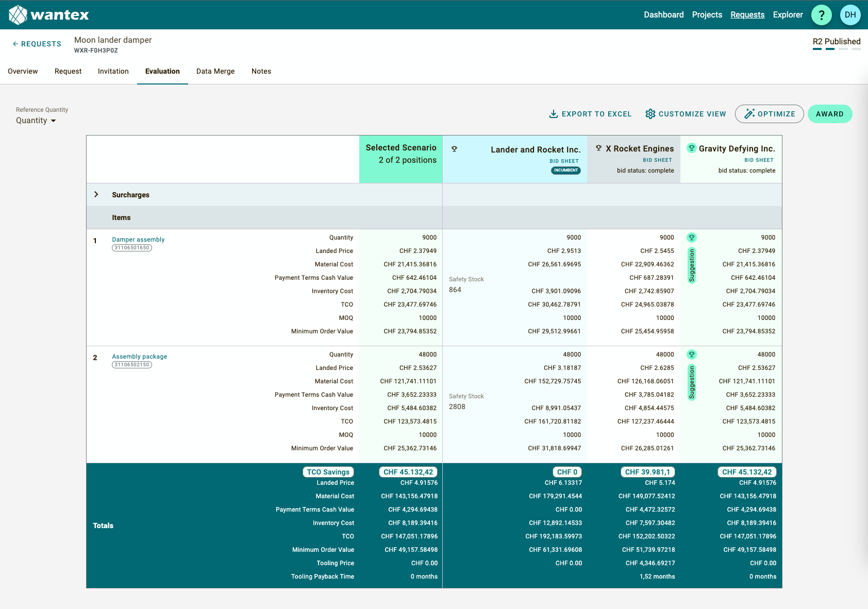868x609 pixels.
Task: Click the back arrow next to Requests
Action: (x=15, y=44)
